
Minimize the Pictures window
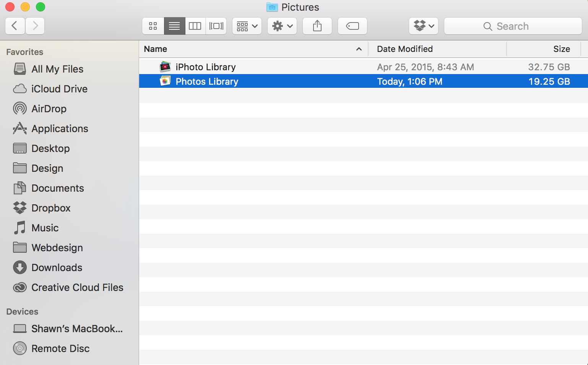click(25, 7)
